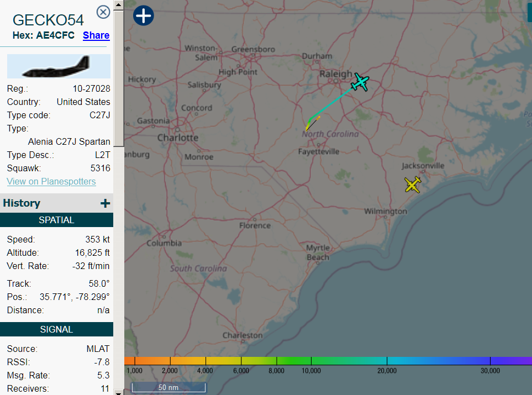Viewport: 532px width, 395px height.
Task: Click the type code value C27J
Action: [x=100, y=115]
